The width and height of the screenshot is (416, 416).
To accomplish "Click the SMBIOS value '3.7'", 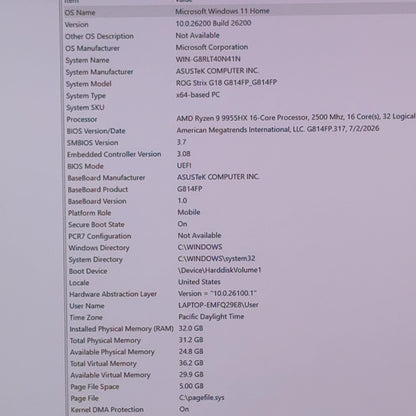I will point(182,142).
